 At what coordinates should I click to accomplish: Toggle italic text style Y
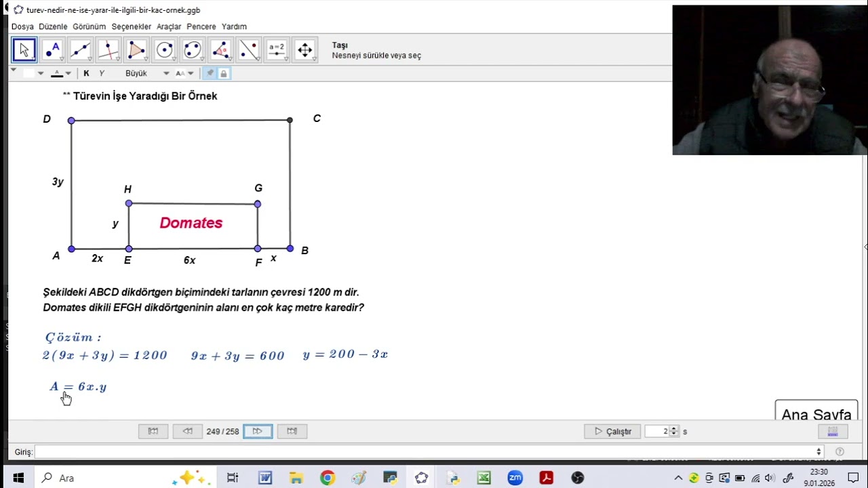(x=102, y=73)
